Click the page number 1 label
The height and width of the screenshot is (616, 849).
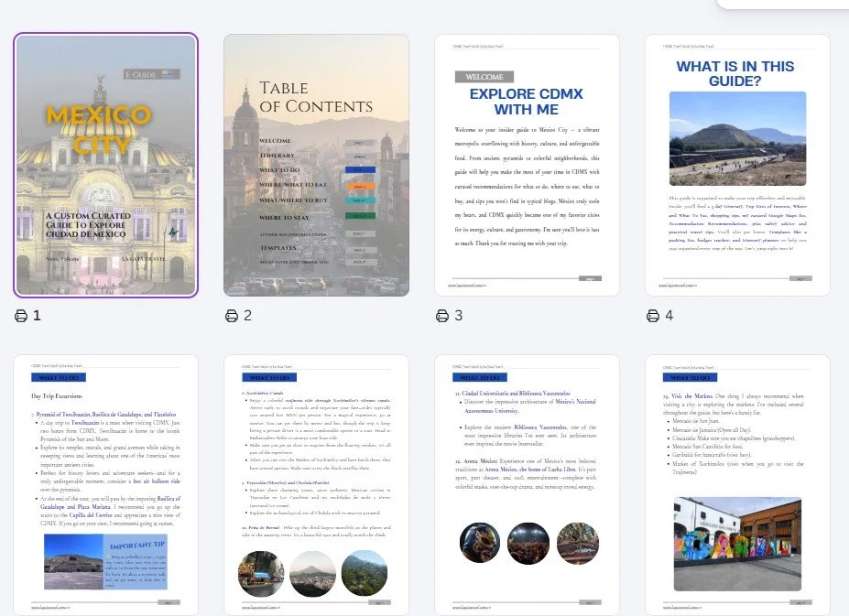click(x=37, y=316)
